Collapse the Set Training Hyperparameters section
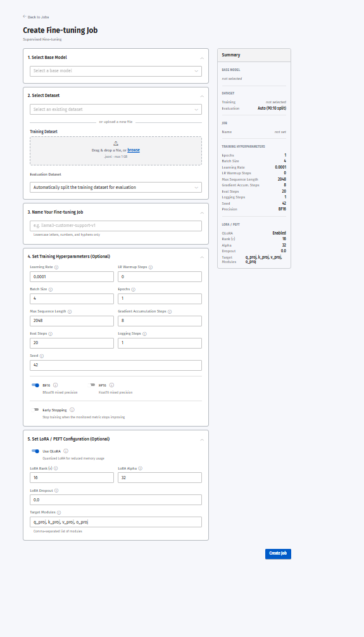Screen dimensions: 364x637 pos(202,257)
